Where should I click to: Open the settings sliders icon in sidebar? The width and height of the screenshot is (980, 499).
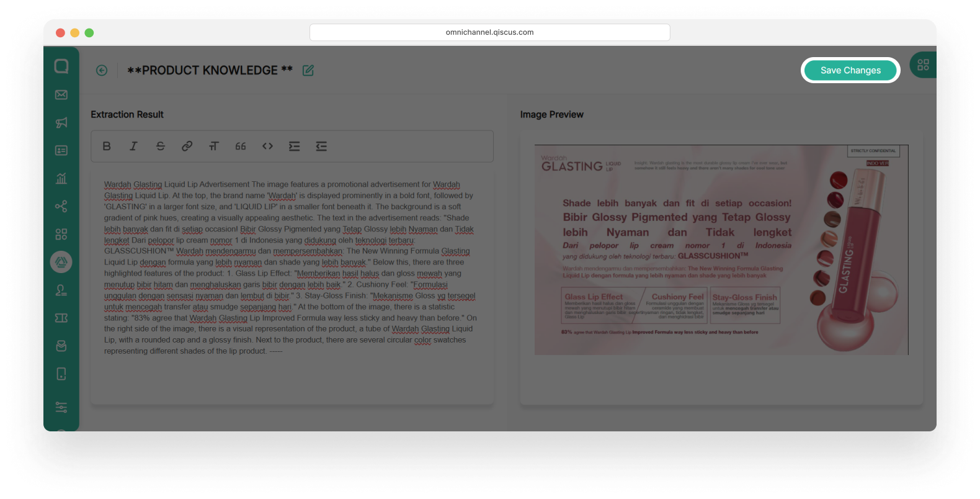click(61, 407)
